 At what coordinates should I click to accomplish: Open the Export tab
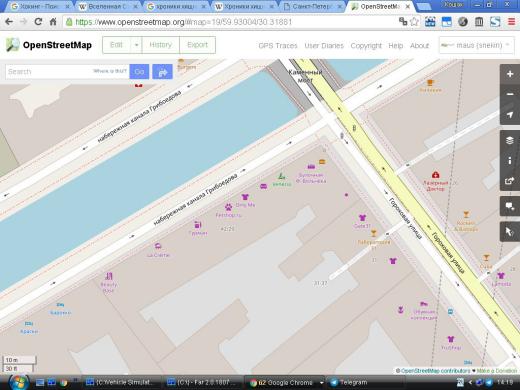[x=197, y=45]
